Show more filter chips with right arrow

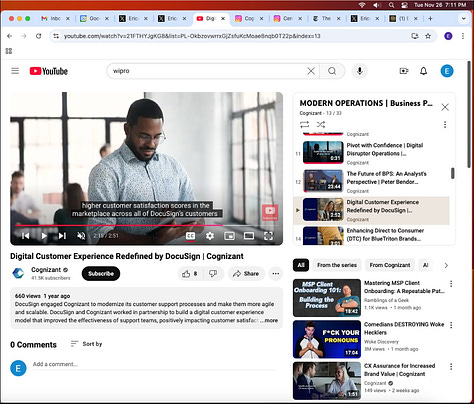click(x=446, y=265)
